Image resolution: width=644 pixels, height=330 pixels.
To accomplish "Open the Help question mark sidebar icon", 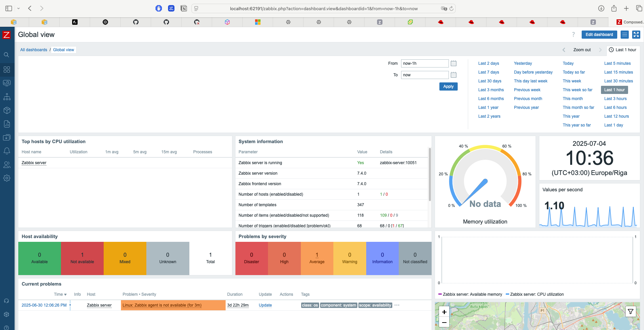I will point(6,328).
